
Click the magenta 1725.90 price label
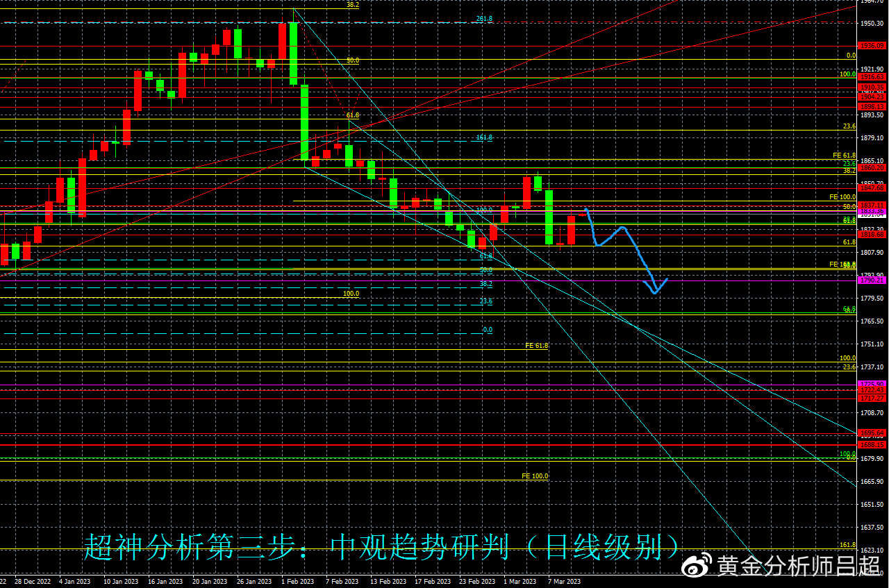pyautogui.click(x=872, y=384)
